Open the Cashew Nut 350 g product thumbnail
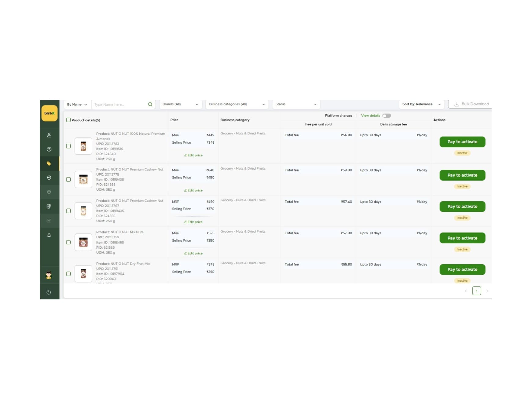Viewport: 532px width, 399px height. (83, 179)
